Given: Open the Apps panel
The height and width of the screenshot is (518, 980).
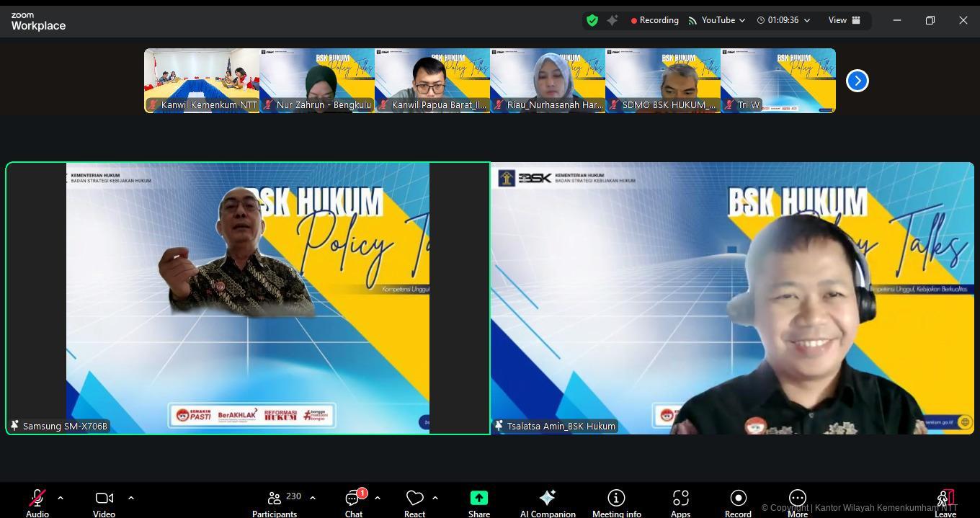Looking at the screenshot, I should point(680,502).
